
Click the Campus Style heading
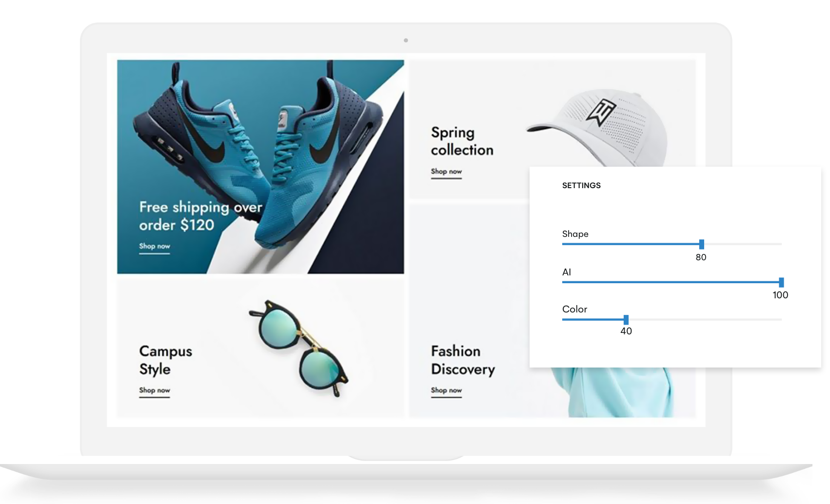pyautogui.click(x=165, y=360)
